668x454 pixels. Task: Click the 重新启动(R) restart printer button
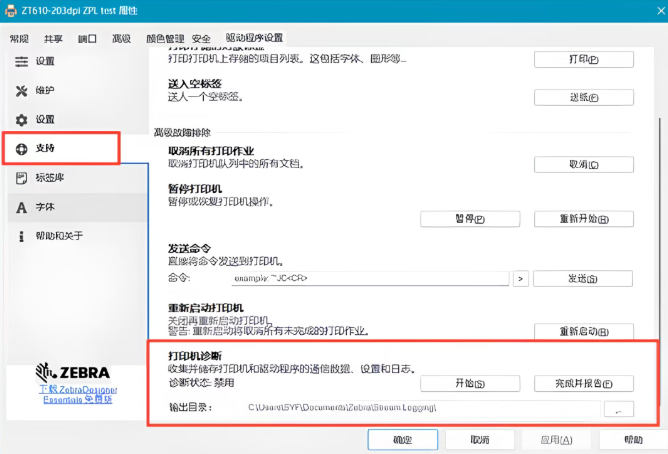click(x=584, y=331)
